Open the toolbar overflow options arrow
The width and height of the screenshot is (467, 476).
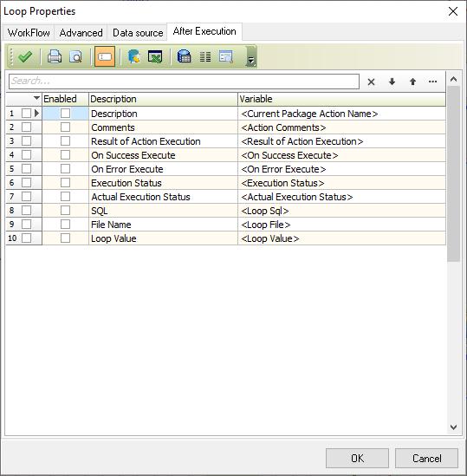tap(251, 60)
